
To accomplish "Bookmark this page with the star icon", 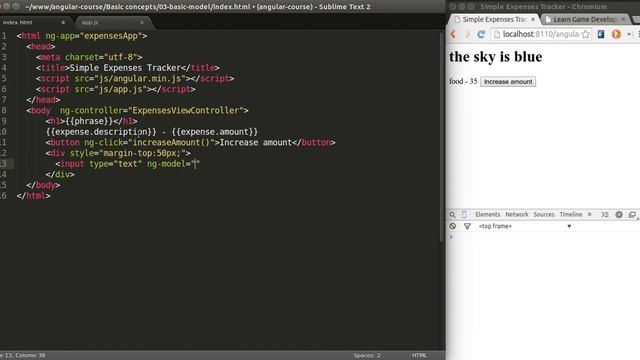I will 585,34.
